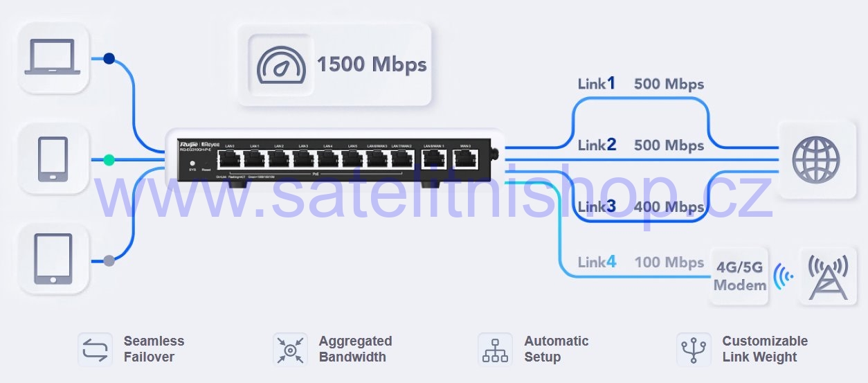Click the 4G/5G Modem box
The width and height of the screenshot is (868, 383).
coord(740,276)
